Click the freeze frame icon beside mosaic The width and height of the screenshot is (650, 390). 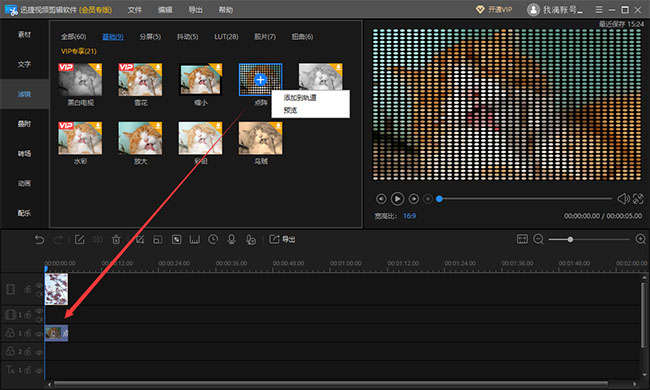pyautogui.click(x=195, y=240)
